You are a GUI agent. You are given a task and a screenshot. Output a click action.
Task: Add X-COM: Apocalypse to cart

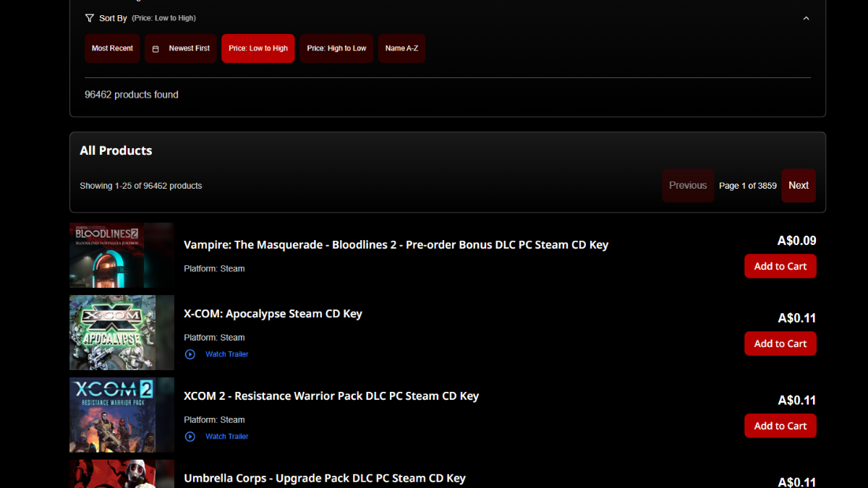click(x=780, y=343)
